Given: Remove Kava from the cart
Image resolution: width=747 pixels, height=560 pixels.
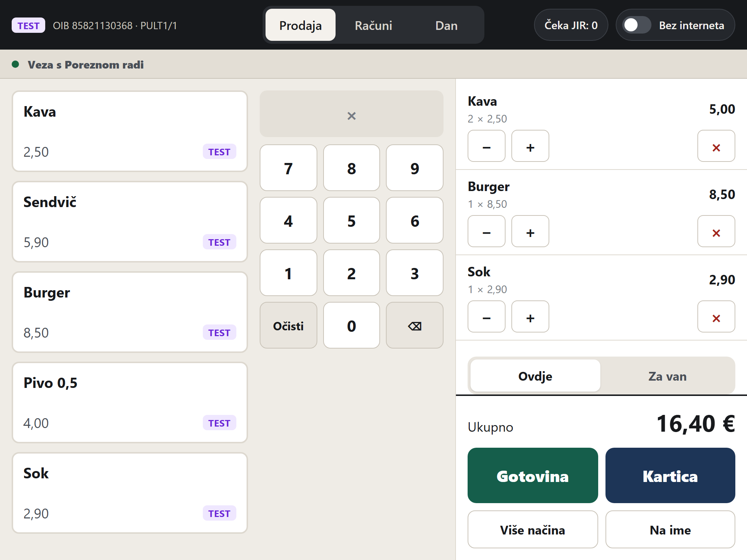Looking at the screenshot, I should 716,146.
